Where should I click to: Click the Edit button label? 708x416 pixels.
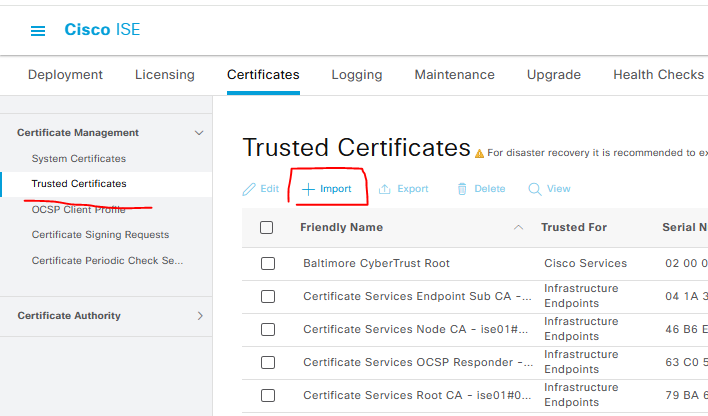[x=270, y=189]
